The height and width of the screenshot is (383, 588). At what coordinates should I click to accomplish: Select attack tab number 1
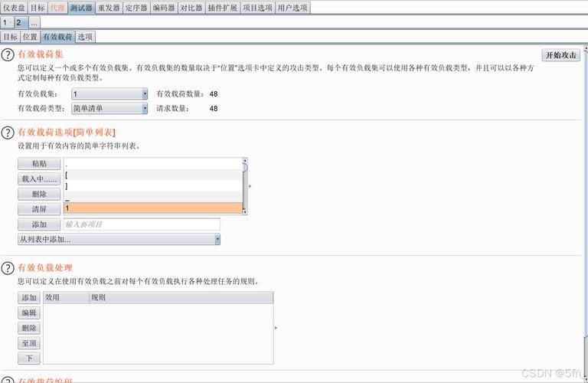(6, 22)
